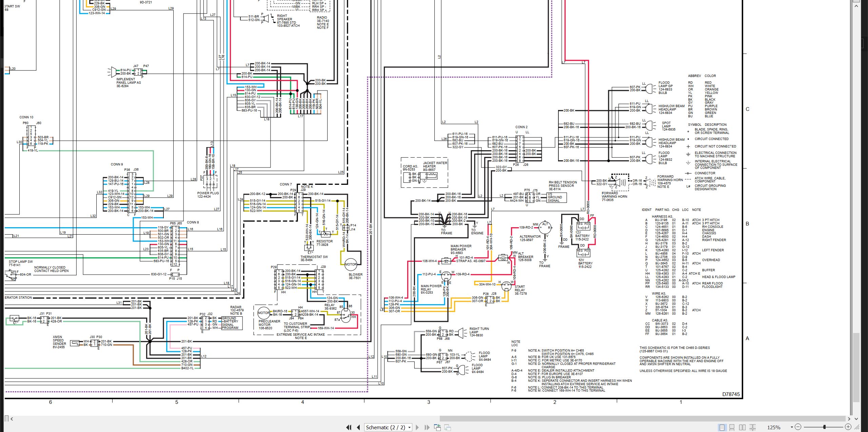Click the vertical scrollbar thumb
The image size is (868, 432).
[x=856, y=367]
